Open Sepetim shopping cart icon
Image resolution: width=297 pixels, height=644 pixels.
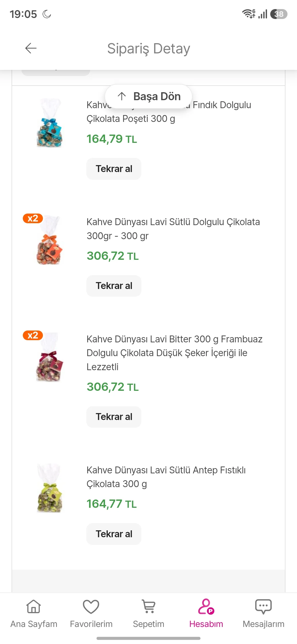(149, 606)
